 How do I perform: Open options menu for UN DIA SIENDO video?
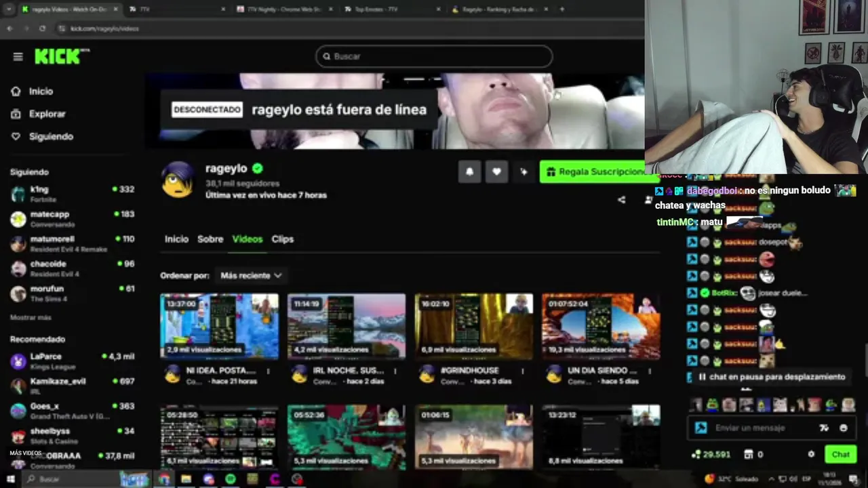650,371
